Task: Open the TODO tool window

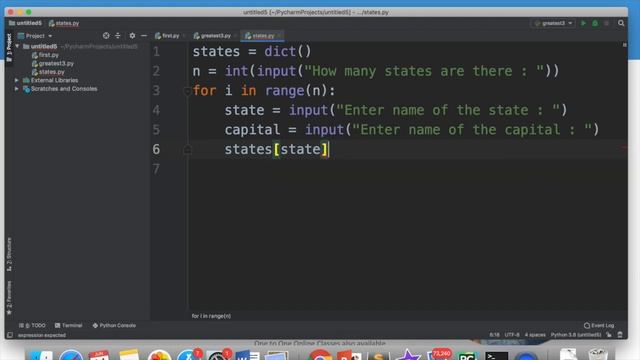Action: tap(32, 325)
